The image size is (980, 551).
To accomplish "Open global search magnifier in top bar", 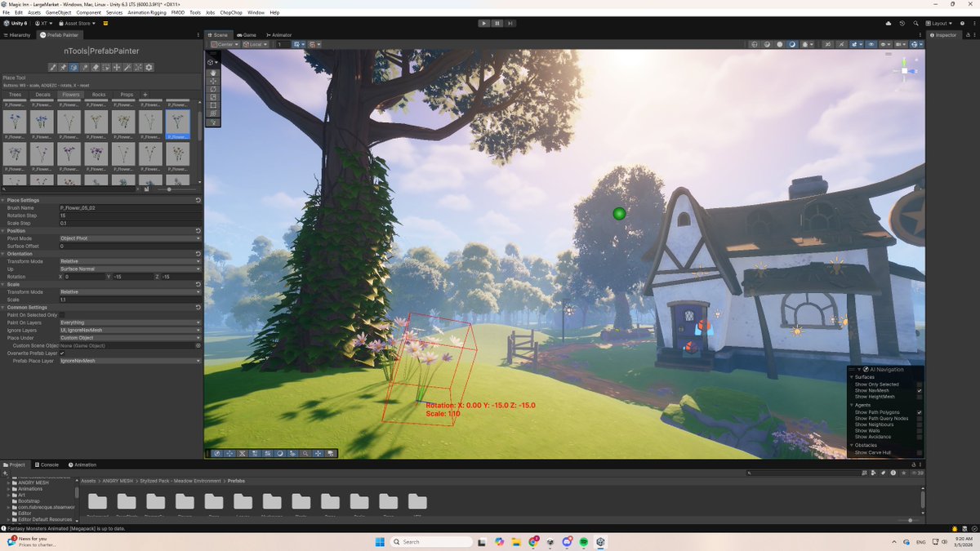I will click(915, 24).
